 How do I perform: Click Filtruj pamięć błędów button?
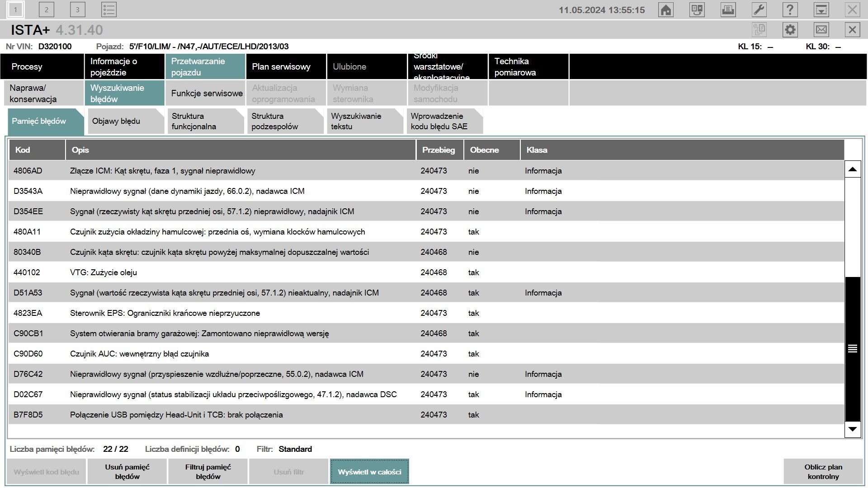pos(208,472)
